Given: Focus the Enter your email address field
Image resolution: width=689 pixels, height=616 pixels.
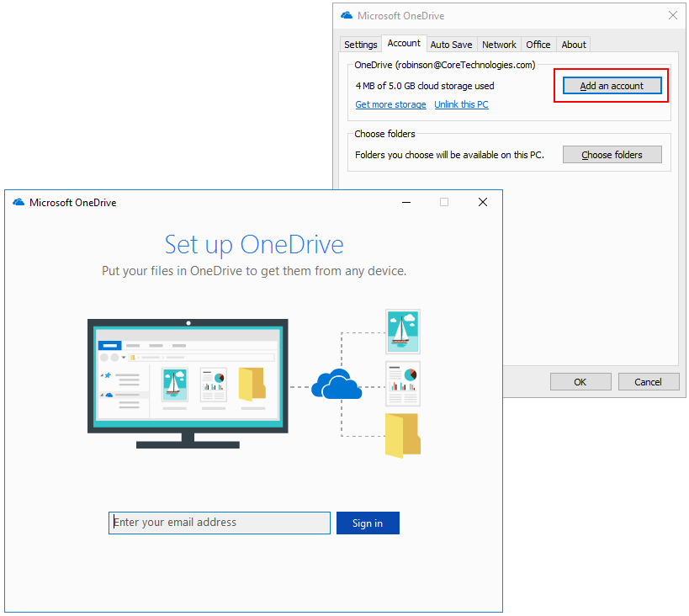Looking at the screenshot, I should 220,523.
